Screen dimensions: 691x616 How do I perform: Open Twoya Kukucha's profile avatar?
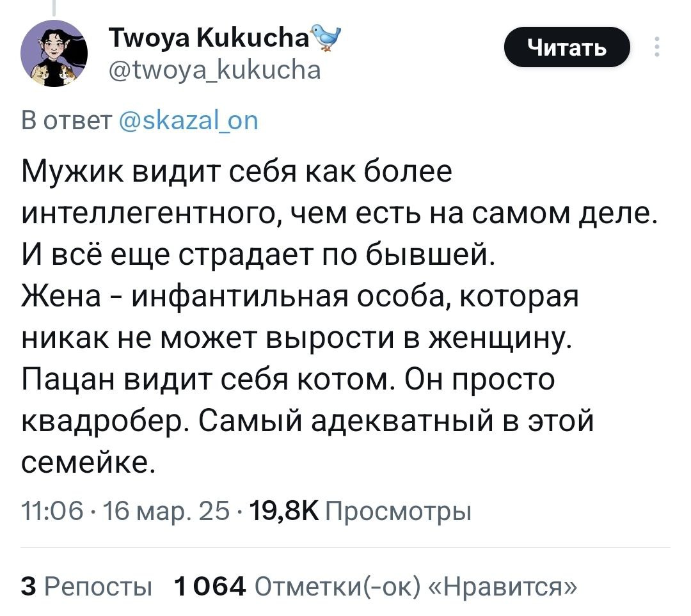[x=54, y=53]
